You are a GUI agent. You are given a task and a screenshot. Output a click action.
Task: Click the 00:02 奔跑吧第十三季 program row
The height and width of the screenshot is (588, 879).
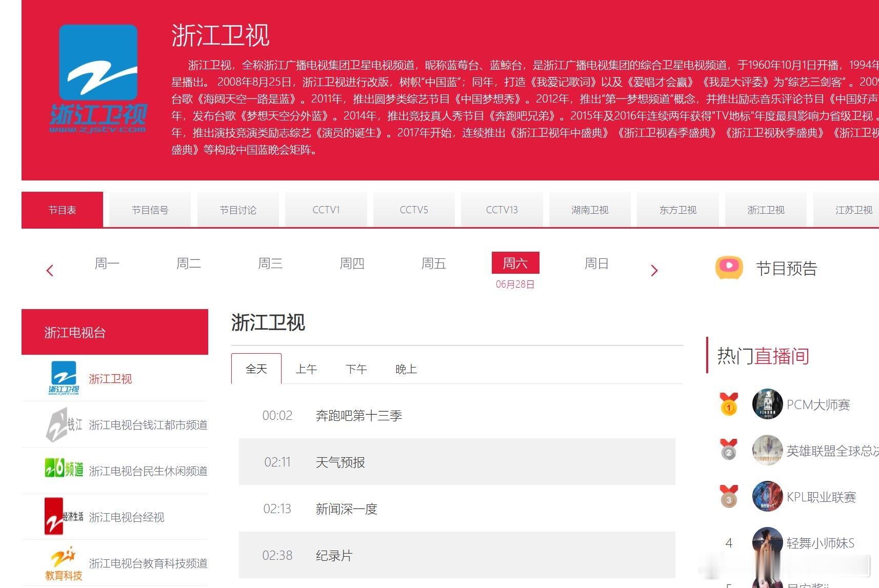[x=457, y=415]
